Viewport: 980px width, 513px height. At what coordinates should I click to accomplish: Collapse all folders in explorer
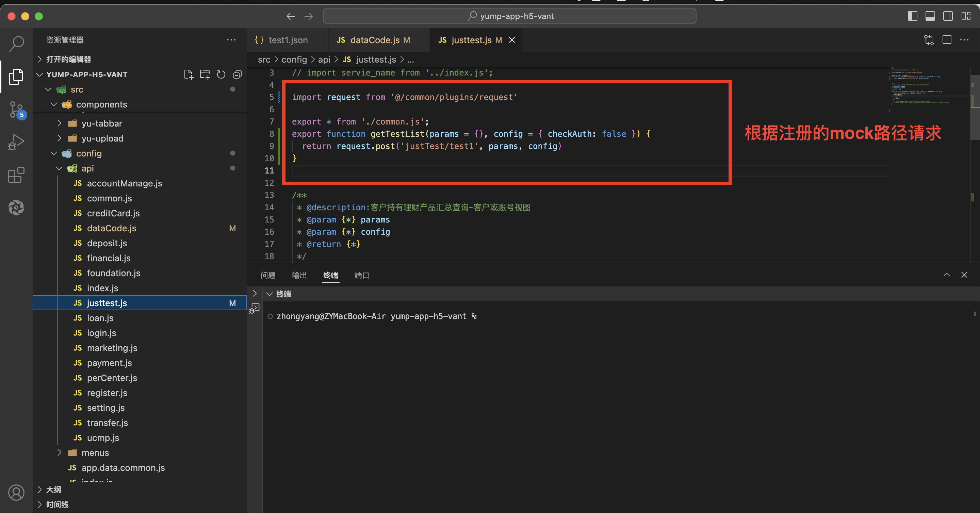point(238,75)
